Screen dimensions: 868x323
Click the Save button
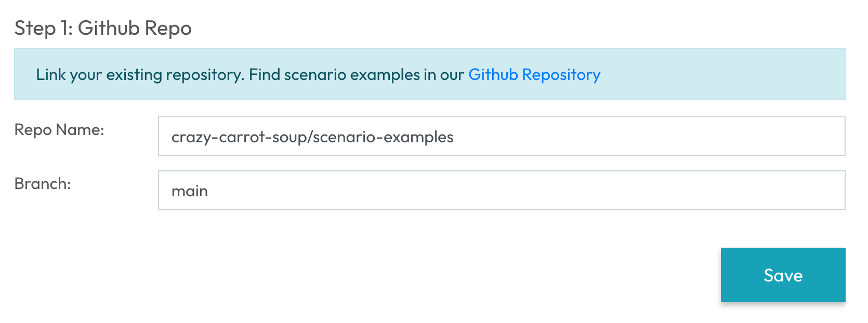[782, 275]
